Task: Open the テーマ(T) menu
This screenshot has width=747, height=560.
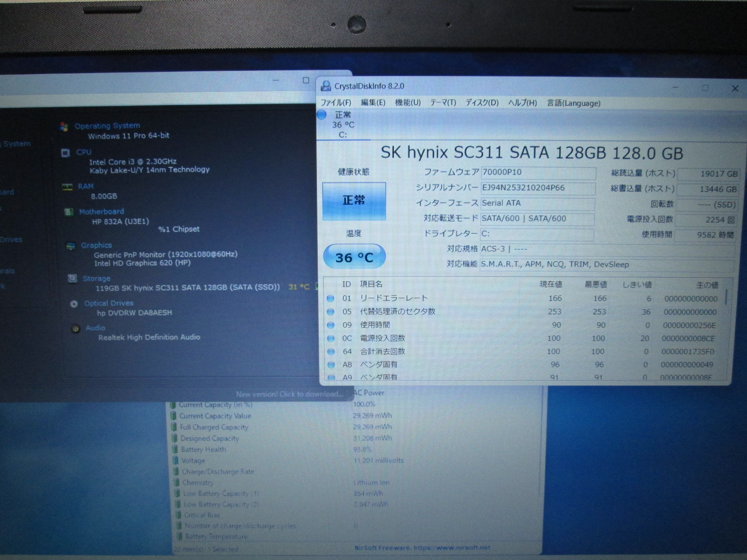Action: [x=443, y=103]
